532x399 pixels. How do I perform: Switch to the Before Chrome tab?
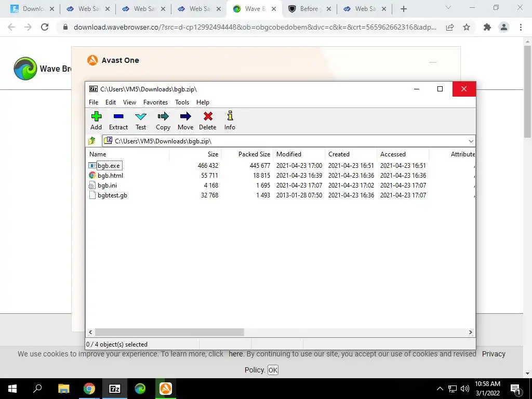click(309, 9)
